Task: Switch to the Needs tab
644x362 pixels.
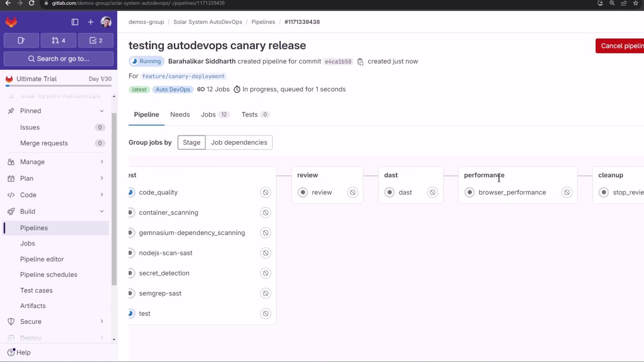Action: [180, 115]
